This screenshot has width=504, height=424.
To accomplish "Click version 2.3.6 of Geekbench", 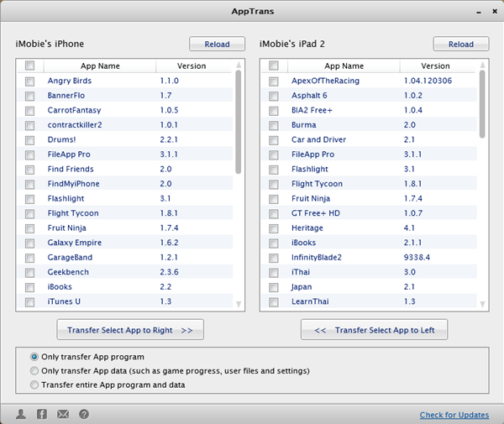I will 169,272.
